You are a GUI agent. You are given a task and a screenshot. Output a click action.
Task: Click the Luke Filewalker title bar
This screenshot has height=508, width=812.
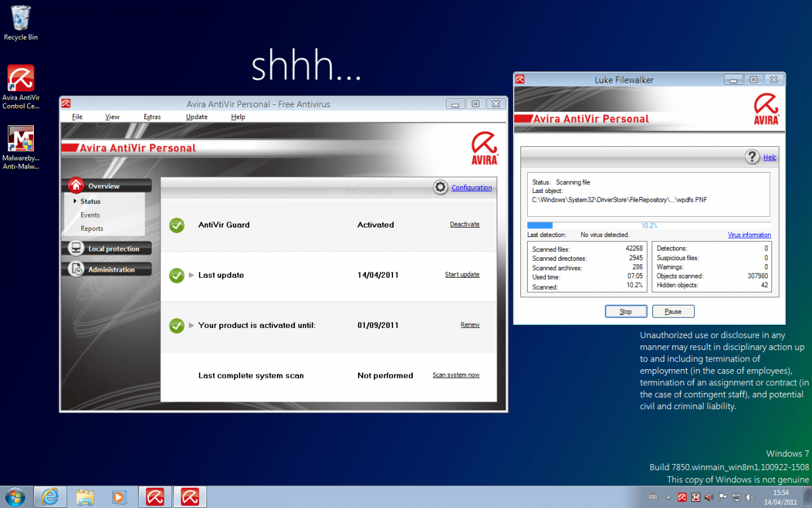624,80
